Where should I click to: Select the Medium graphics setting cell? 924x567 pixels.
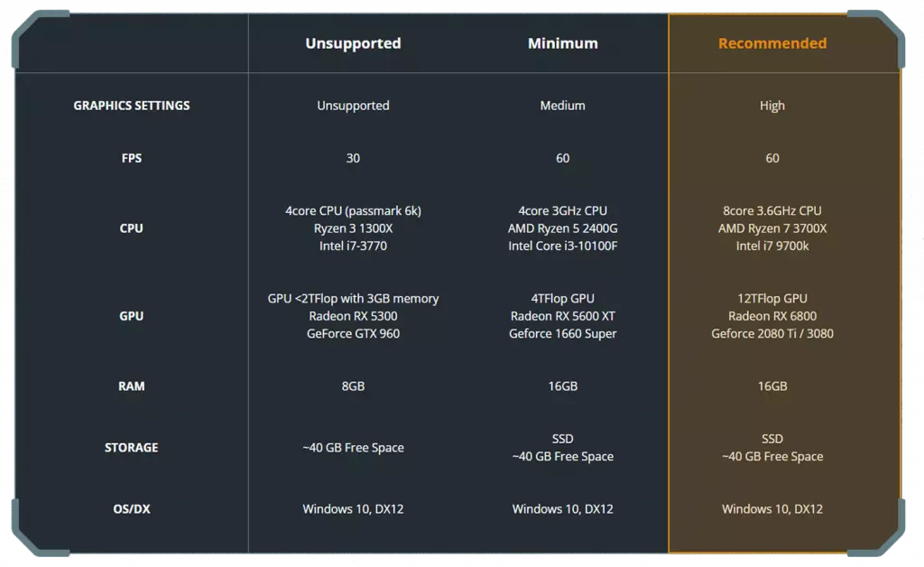tap(562, 106)
